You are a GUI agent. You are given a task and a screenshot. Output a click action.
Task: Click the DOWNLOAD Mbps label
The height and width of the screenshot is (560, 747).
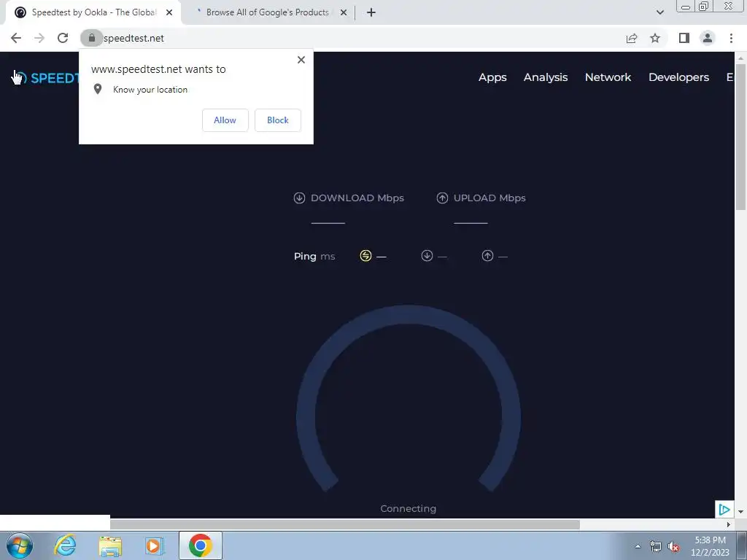357,198
